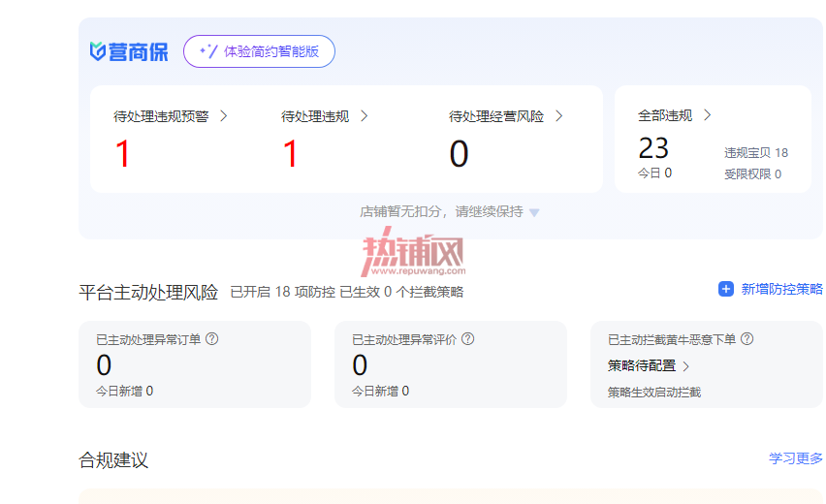The width and height of the screenshot is (826, 504).
Task: Open 学习更多 link
Action: click(x=795, y=458)
